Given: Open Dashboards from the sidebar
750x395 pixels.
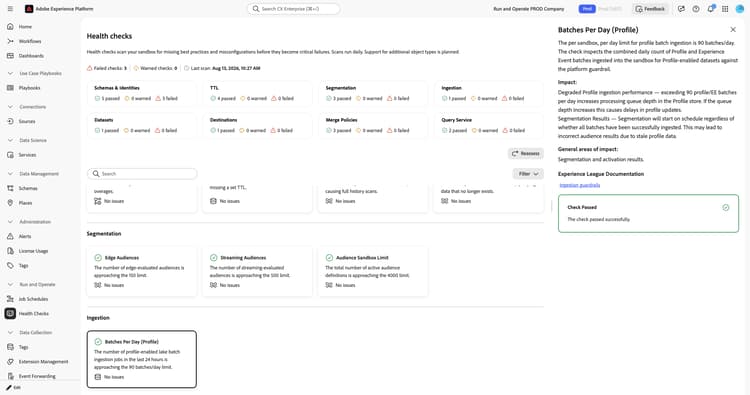Looking at the screenshot, I should pyautogui.click(x=31, y=56).
